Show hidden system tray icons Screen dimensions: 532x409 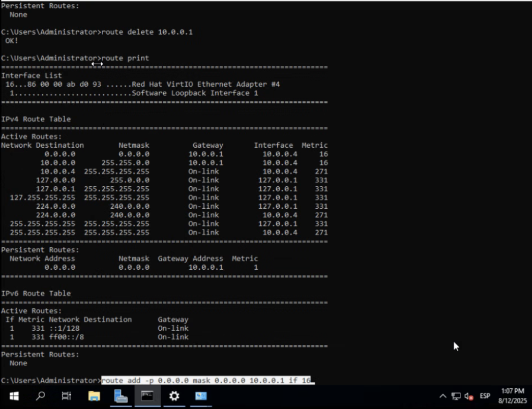(x=443, y=396)
